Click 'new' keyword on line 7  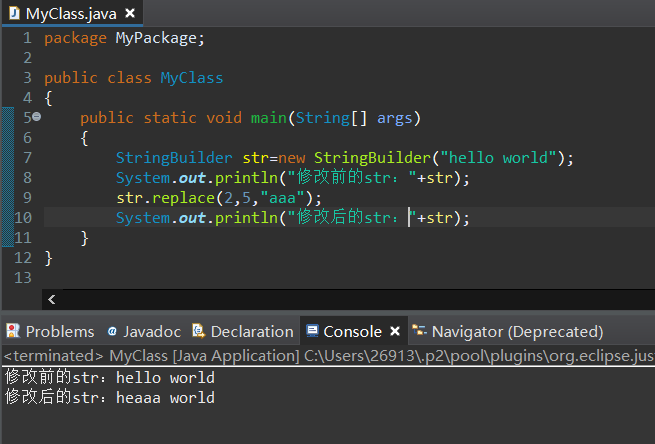292,158
